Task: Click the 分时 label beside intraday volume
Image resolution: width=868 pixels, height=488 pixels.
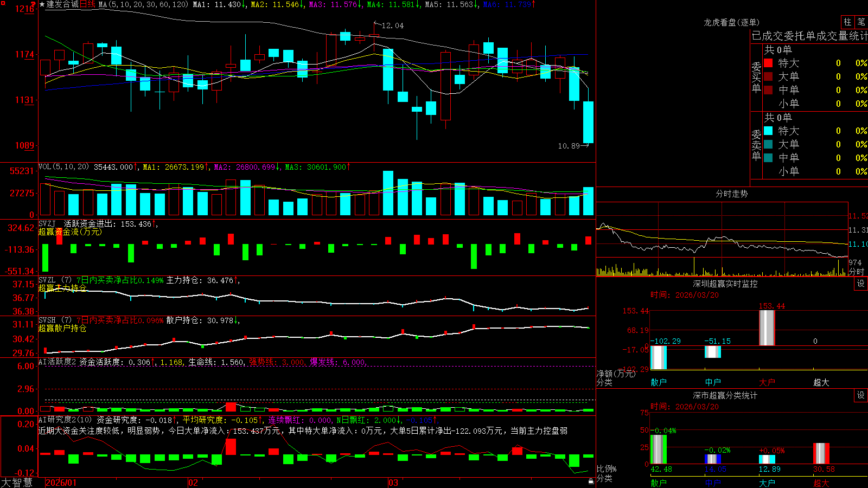Action: click(857, 272)
